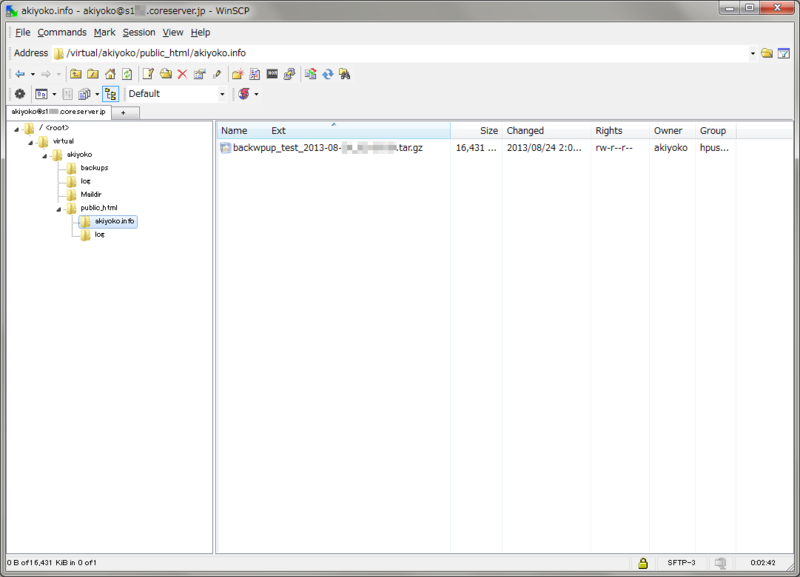This screenshot has width=800, height=577.
Task: Compare directories icon
Action: coord(310,74)
